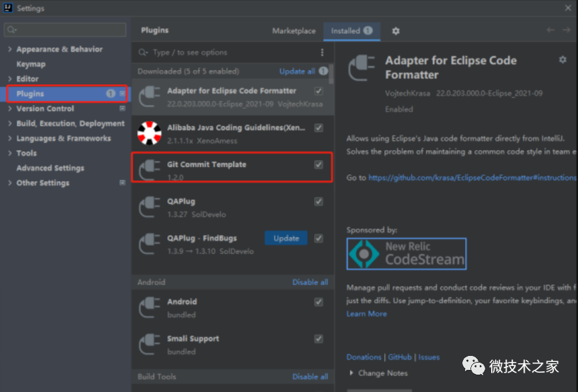Expand Languages & Frameworks node
578x392 pixels.
(x=10, y=138)
